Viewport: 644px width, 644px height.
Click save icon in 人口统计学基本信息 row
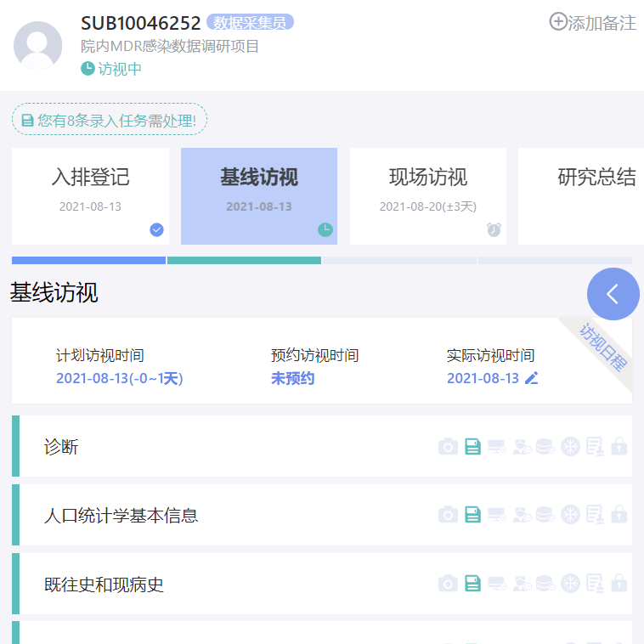[472, 515]
